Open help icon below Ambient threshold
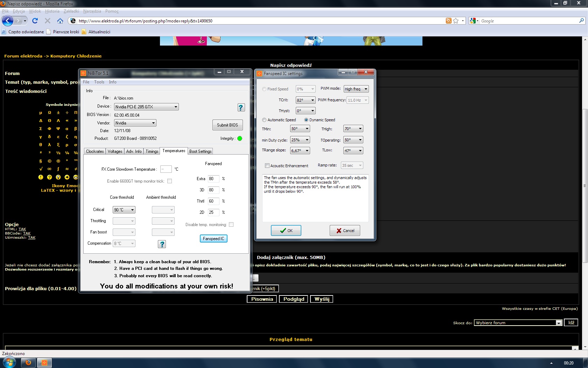Screen dimensions: 588x368 [162, 244]
